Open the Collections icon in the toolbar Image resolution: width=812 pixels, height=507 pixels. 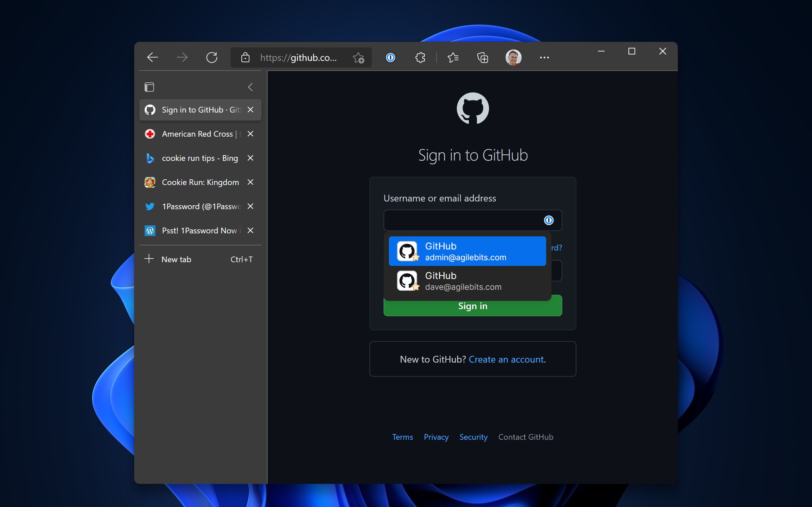(482, 58)
